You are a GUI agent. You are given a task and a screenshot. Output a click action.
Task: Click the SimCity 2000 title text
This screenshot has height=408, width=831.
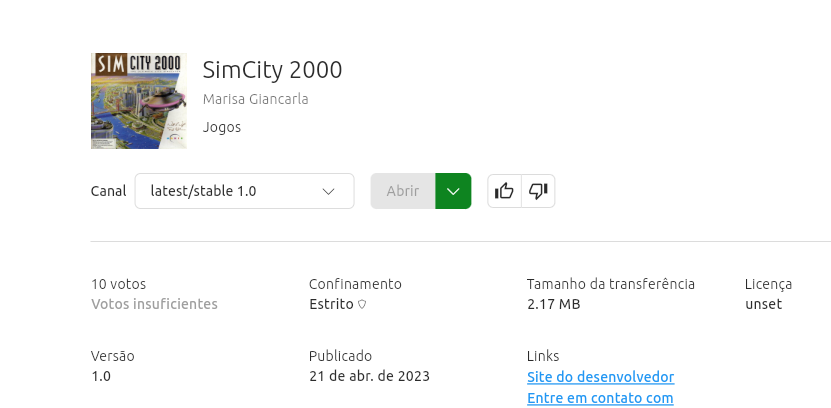(272, 70)
